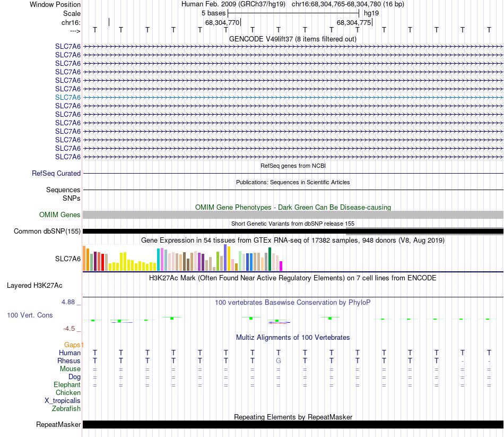
Task: Click the magenta last bar in the GTEx chart
Action: coord(281,266)
